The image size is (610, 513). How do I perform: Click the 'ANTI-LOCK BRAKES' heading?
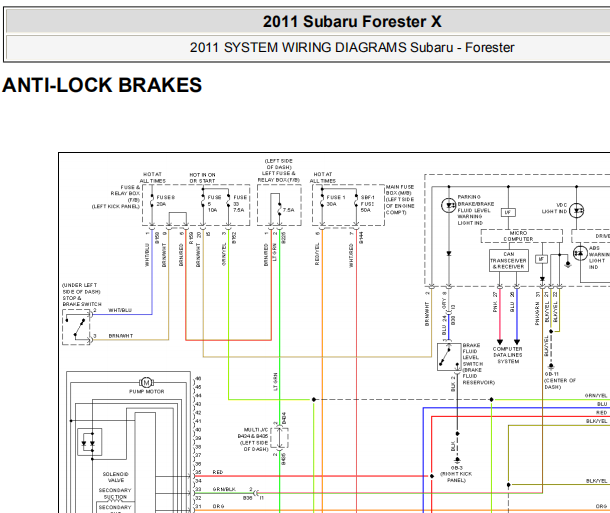102,85
